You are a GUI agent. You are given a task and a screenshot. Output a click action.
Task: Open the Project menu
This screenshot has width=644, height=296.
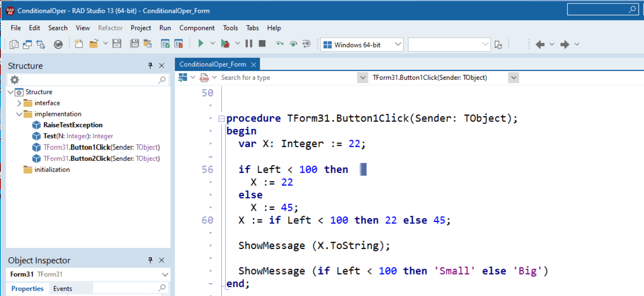tap(141, 28)
